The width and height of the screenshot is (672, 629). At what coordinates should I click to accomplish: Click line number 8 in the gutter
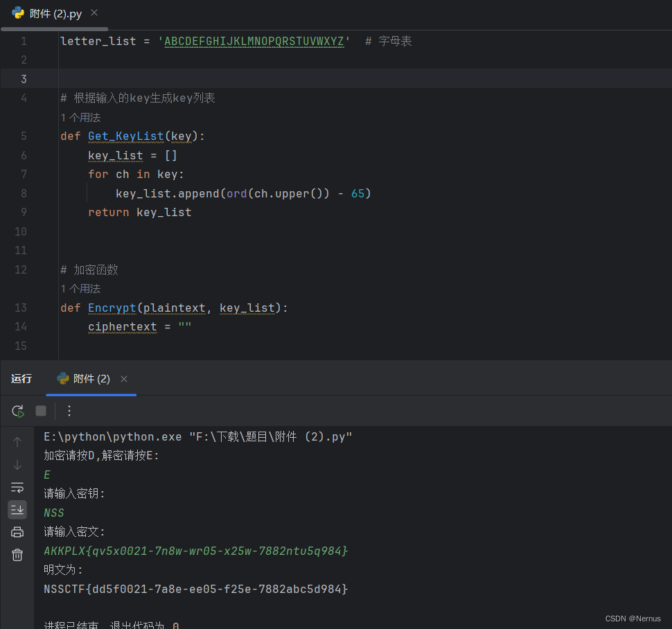24,193
